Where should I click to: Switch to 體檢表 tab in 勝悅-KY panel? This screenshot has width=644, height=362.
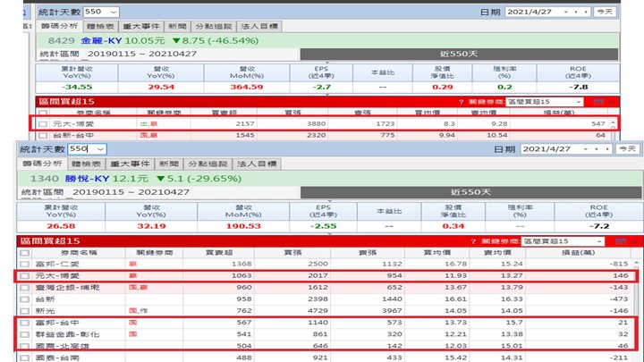(x=86, y=164)
